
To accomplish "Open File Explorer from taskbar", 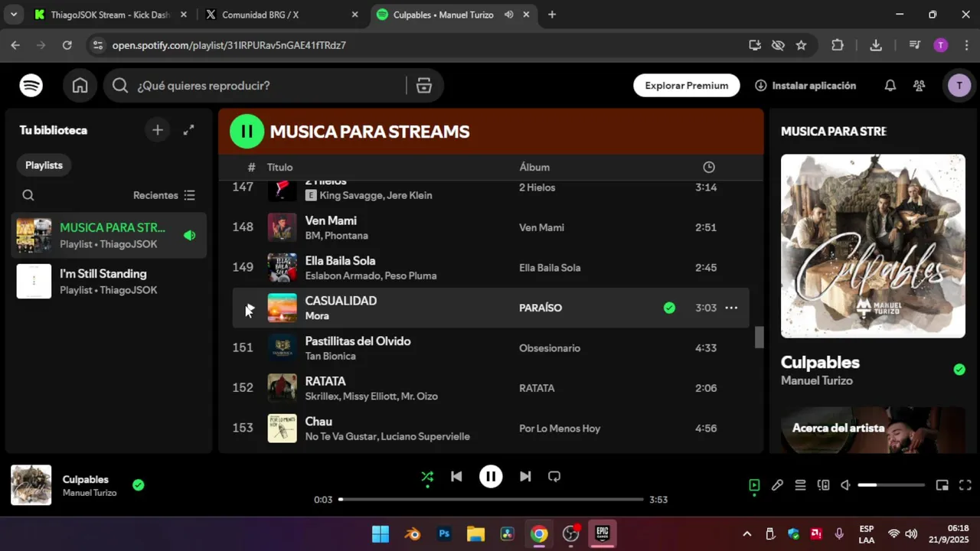I will coord(475,534).
